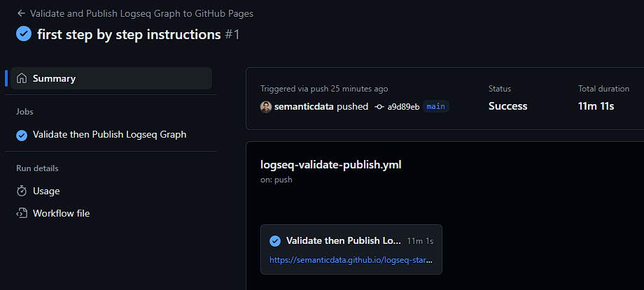
Task: Open commit a9d89eb
Action: pyautogui.click(x=403, y=107)
